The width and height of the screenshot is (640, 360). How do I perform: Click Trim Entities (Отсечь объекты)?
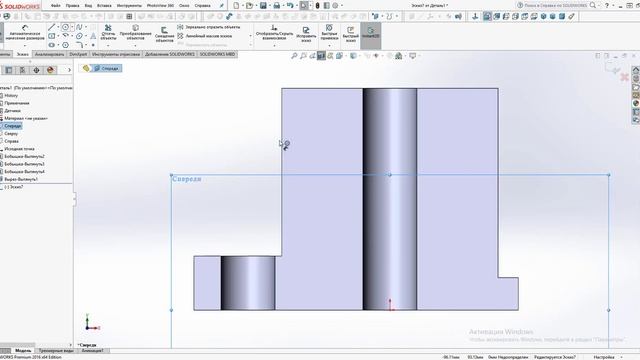coord(108,32)
